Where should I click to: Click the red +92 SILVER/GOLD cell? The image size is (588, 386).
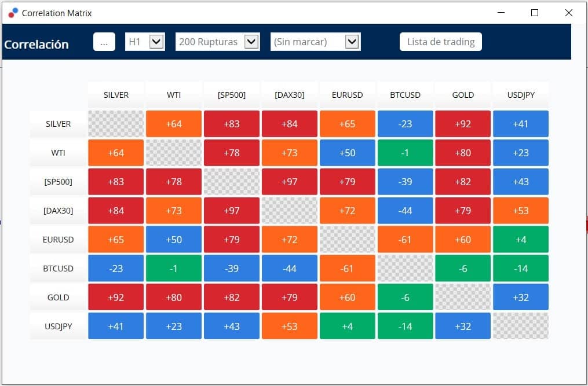(x=463, y=124)
